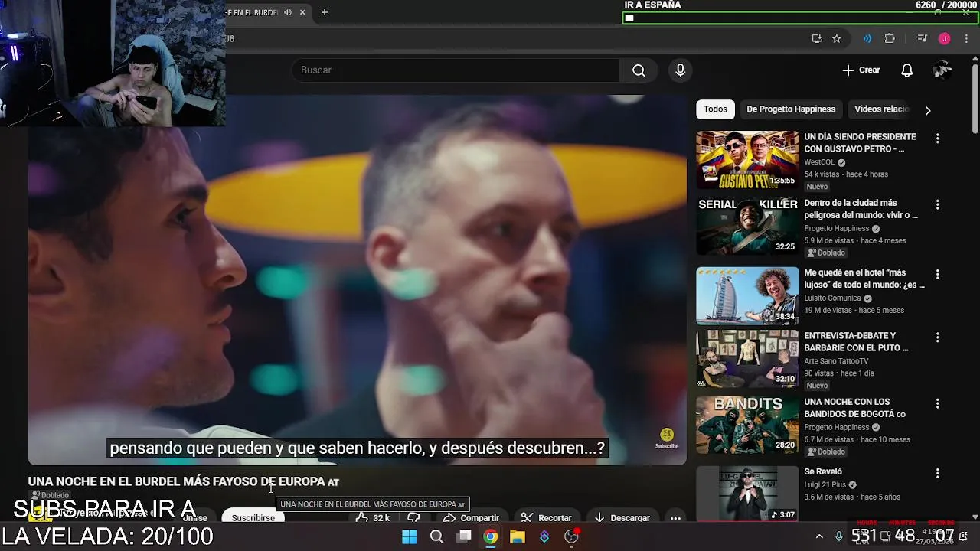Click into the Buscar search field
This screenshot has width=980, height=551.
click(x=456, y=70)
